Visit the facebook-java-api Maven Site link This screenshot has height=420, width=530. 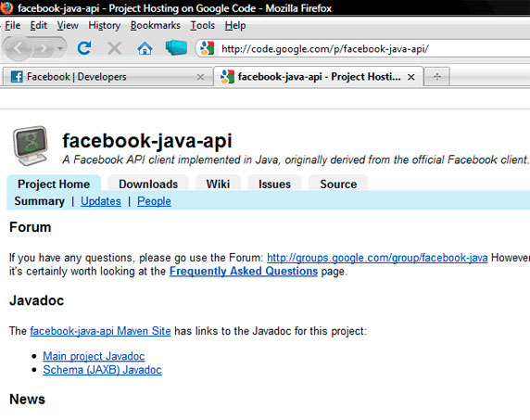(x=100, y=331)
